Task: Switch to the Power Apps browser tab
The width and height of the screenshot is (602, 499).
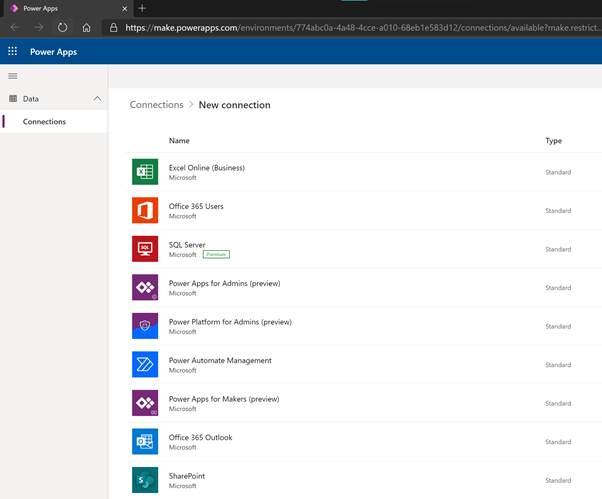Action: coord(60,8)
